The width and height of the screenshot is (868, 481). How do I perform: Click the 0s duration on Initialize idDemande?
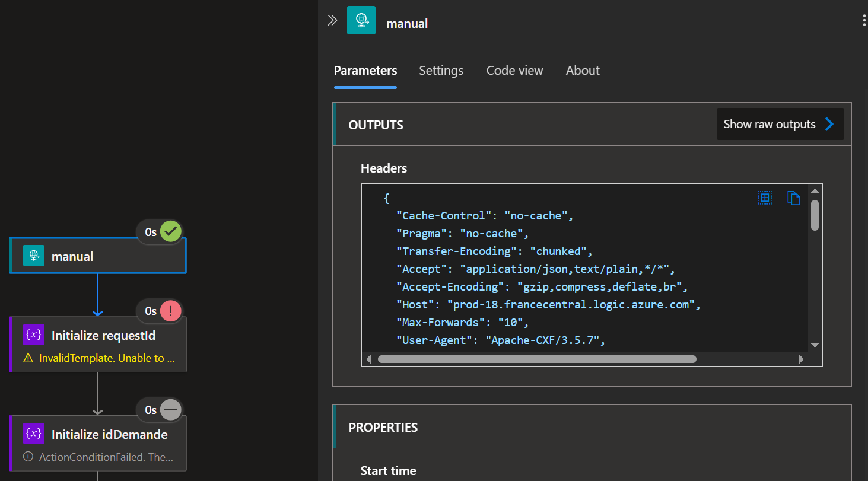[x=151, y=410]
